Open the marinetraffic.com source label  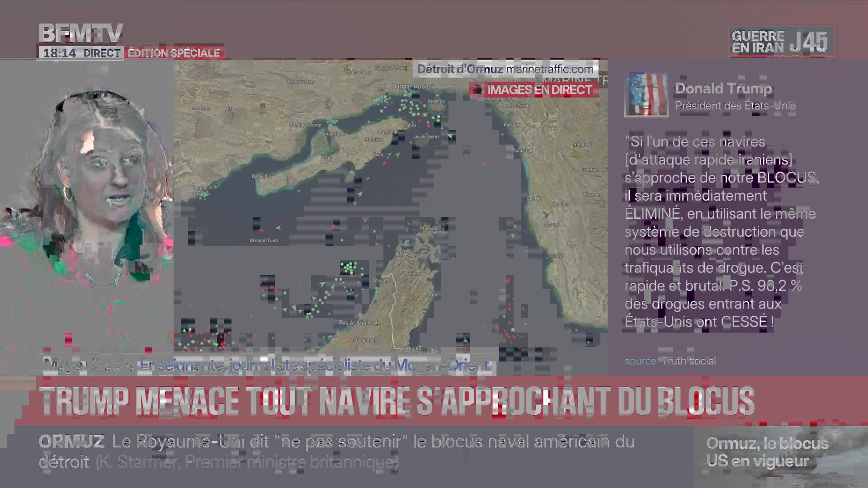(549, 69)
